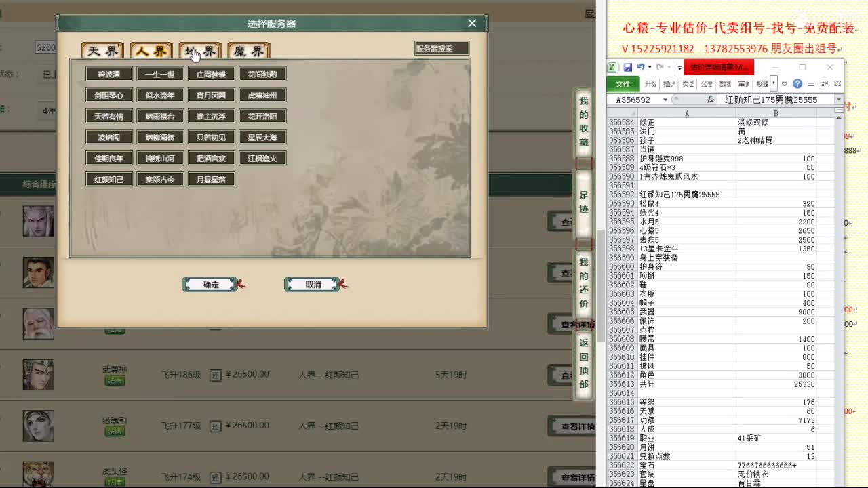Select the 红颜知己 server button
The height and width of the screenshot is (488, 868).
click(x=109, y=179)
